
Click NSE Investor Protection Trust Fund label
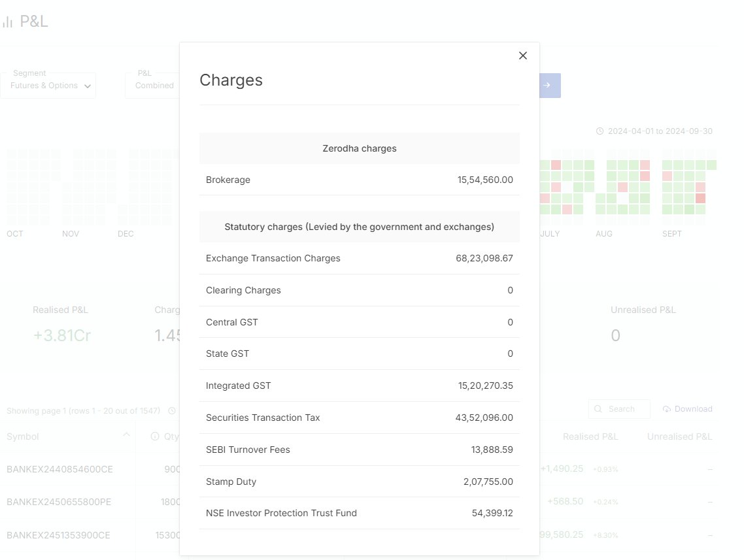281,513
